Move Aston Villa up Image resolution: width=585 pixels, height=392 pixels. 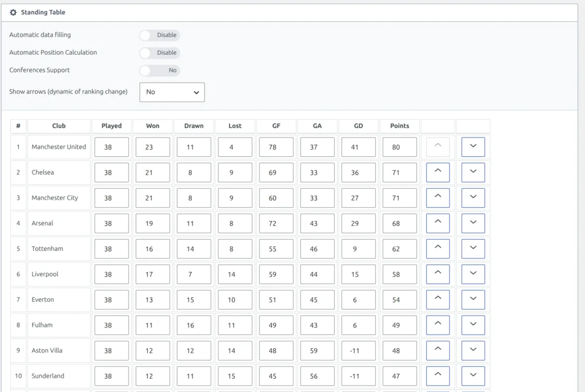438,350
